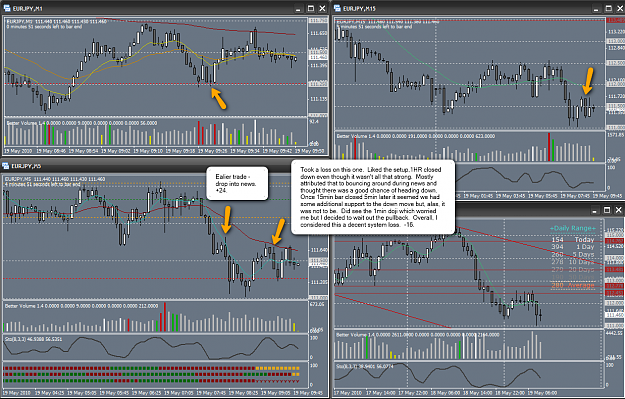Viewport: 625px width, 399px height.
Task: Click the '278 10 Days' daily range row
Action: click(573, 262)
